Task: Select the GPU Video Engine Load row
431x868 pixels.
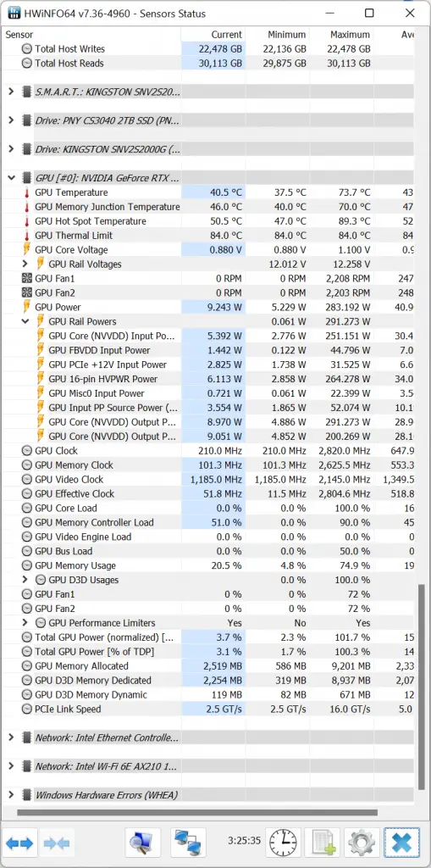Action: point(207,537)
